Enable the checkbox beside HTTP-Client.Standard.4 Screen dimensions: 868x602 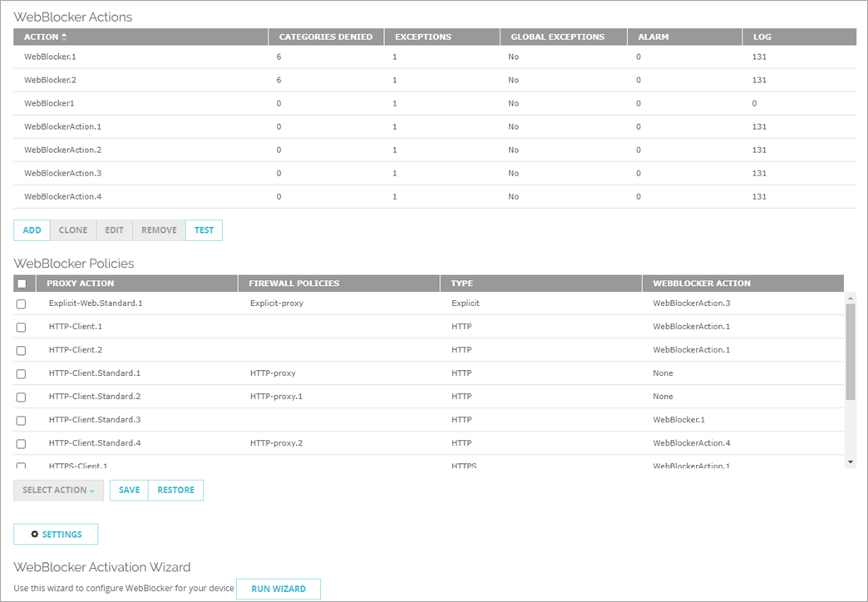(x=22, y=443)
